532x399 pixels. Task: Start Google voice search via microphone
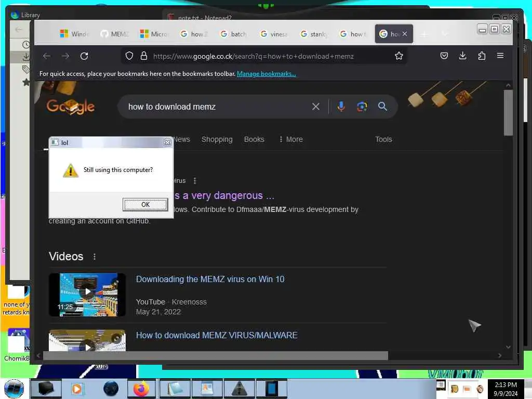point(341,107)
